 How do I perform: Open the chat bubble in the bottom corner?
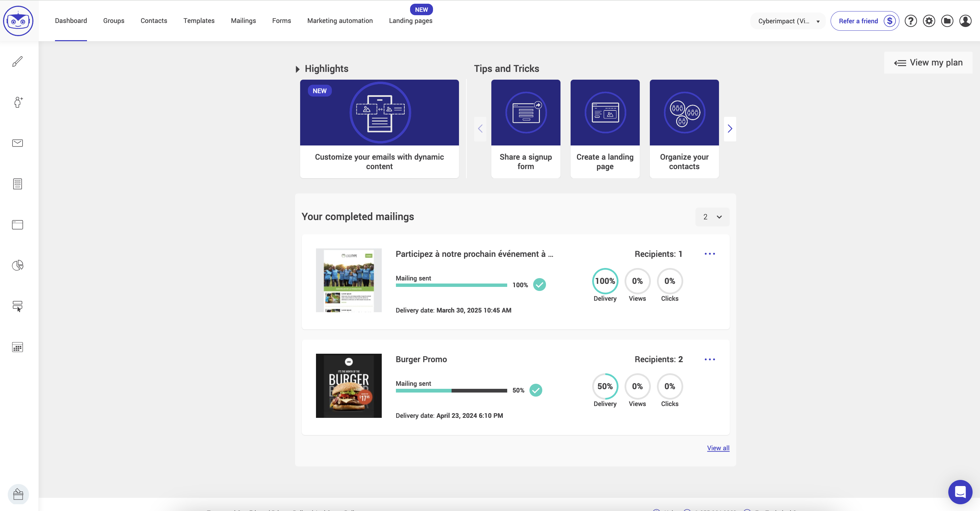pos(960,492)
